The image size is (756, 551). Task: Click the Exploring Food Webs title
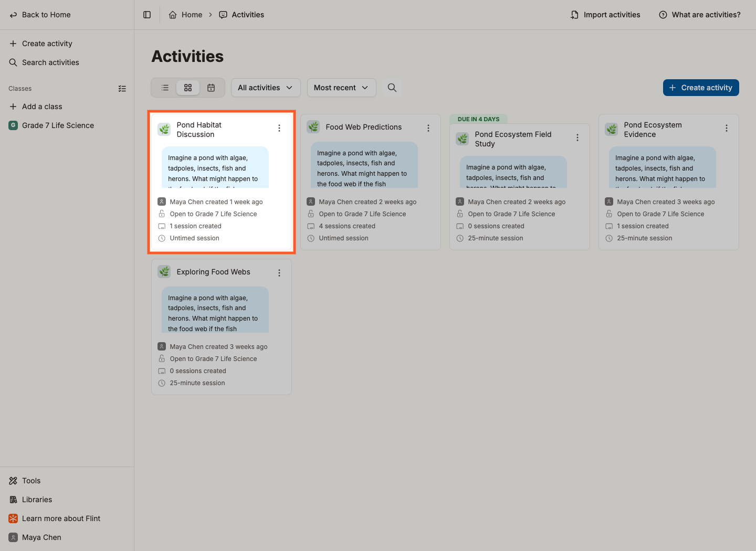point(214,272)
